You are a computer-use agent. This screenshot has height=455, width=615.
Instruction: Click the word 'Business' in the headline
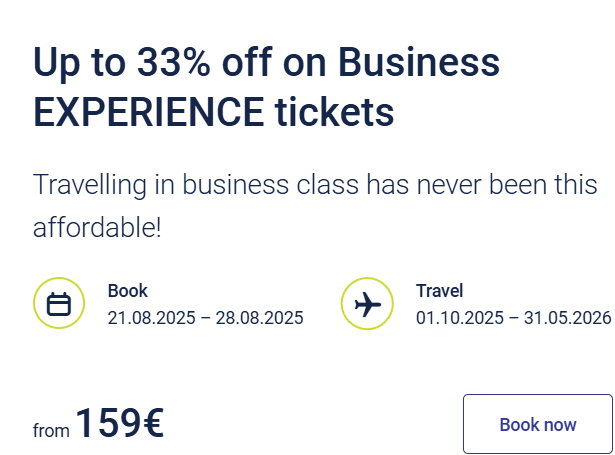tap(418, 64)
